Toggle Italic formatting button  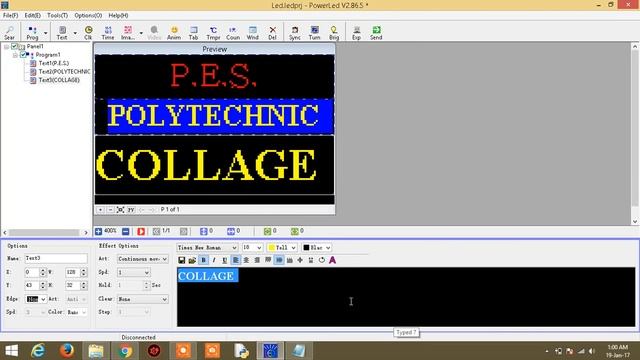coord(214,260)
